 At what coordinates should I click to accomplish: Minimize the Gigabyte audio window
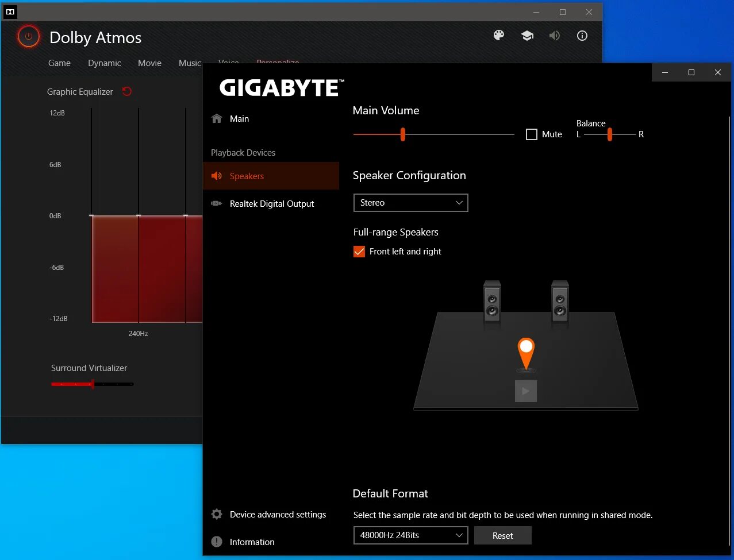[x=665, y=72]
